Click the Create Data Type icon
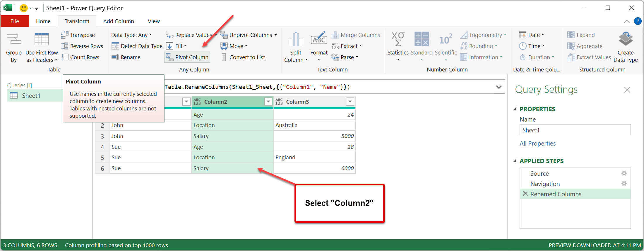The width and height of the screenshot is (644, 251). point(626,39)
